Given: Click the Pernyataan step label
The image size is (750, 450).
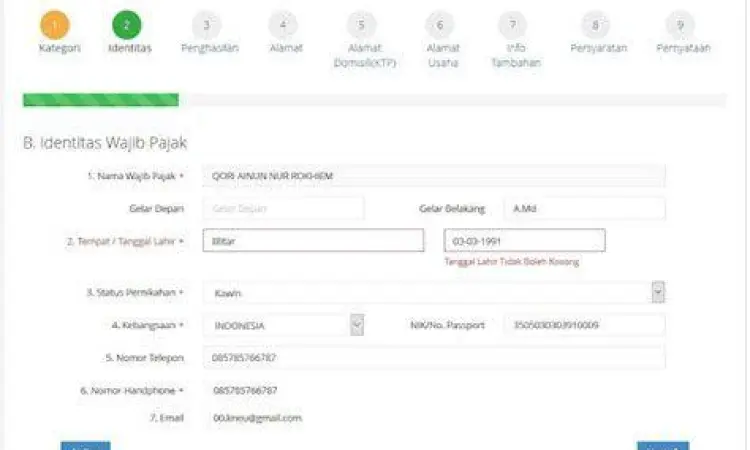Looking at the screenshot, I should coord(684,48).
